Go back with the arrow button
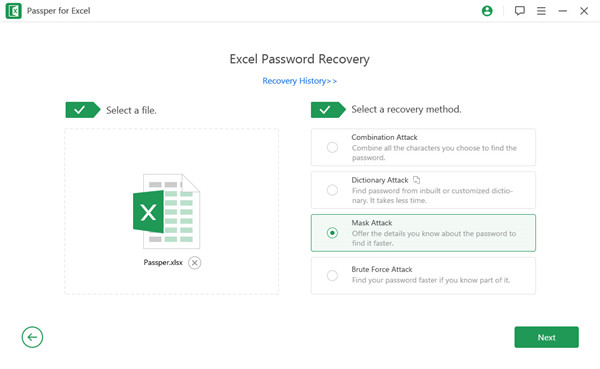The image size is (600, 369). [x=32, y=337]
